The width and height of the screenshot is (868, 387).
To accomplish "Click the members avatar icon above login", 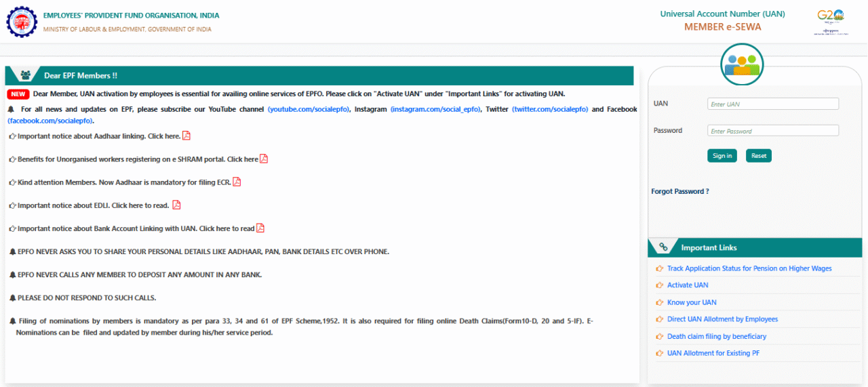I will pyautogui.click(x=742, y=64).
